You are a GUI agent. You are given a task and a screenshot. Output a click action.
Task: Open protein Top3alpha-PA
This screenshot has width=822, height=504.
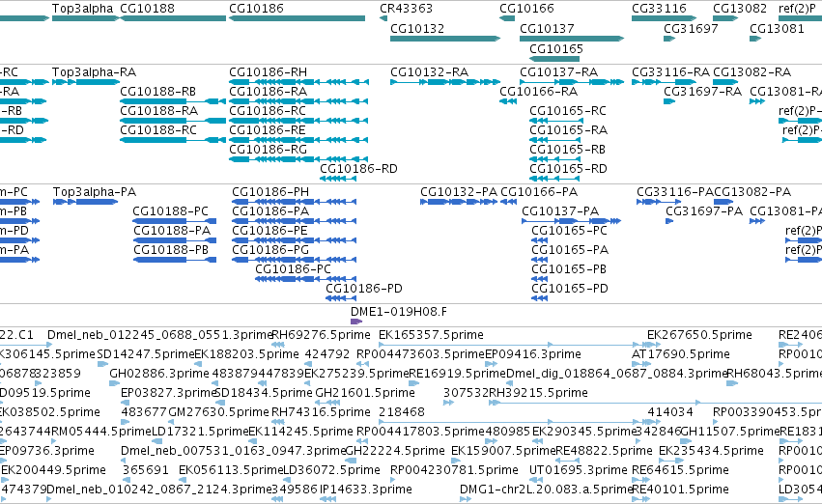coord(95,192)
